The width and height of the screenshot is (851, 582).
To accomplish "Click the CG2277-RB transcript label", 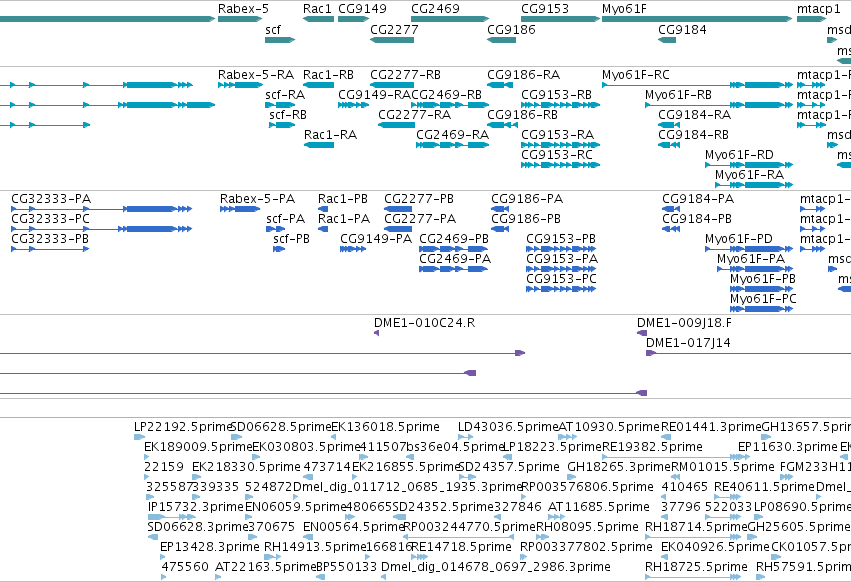I will (x=405, y=74).
